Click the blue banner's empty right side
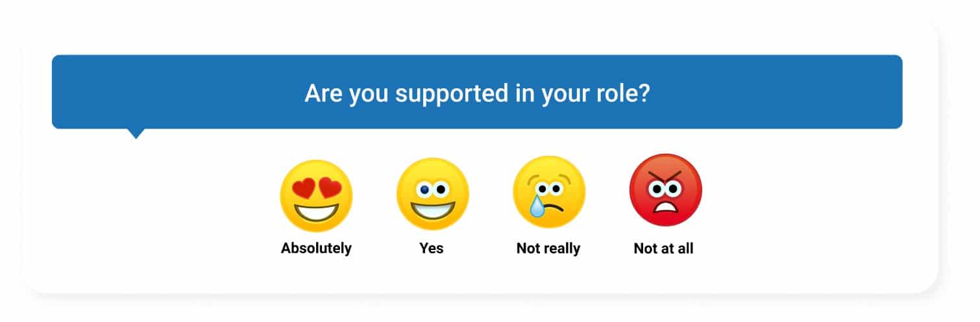 (779, 92)
